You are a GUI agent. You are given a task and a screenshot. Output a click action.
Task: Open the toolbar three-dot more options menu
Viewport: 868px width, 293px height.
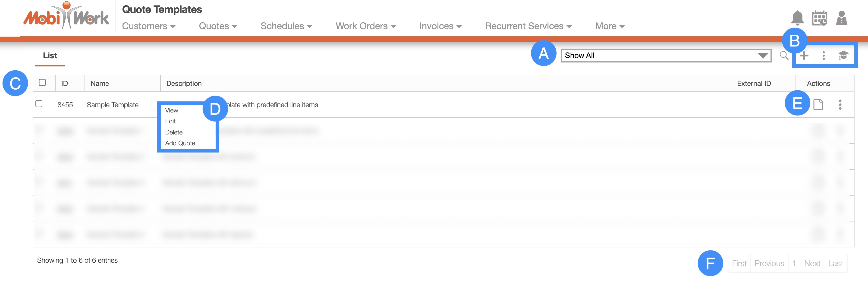pos(824,56)
